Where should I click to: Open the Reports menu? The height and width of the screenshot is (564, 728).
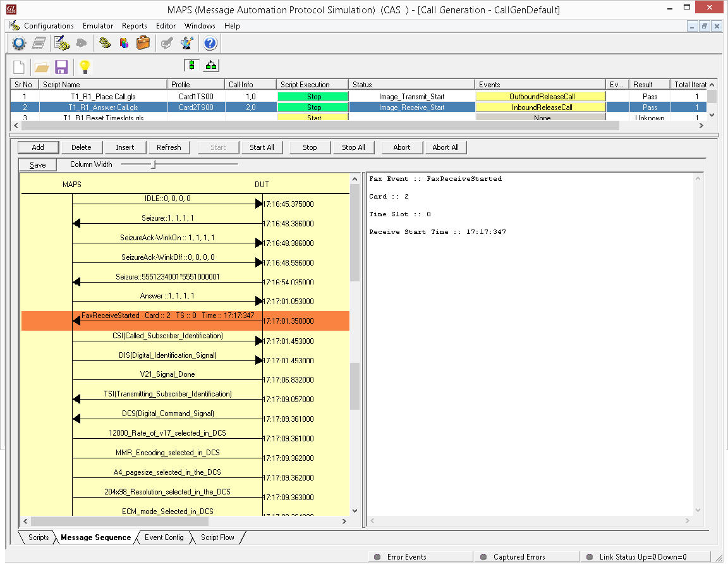pyautogui.click(x=134, y=26)
